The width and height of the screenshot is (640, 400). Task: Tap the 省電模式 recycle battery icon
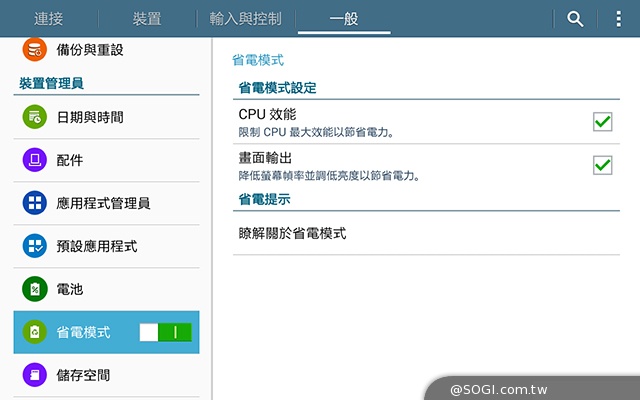pyautogui.click(x=35, y=332)
